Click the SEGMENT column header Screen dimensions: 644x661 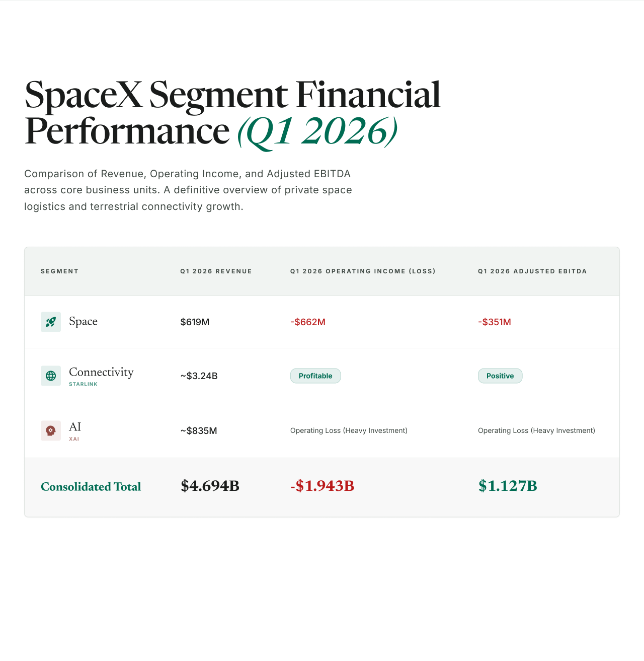point(60,271)
